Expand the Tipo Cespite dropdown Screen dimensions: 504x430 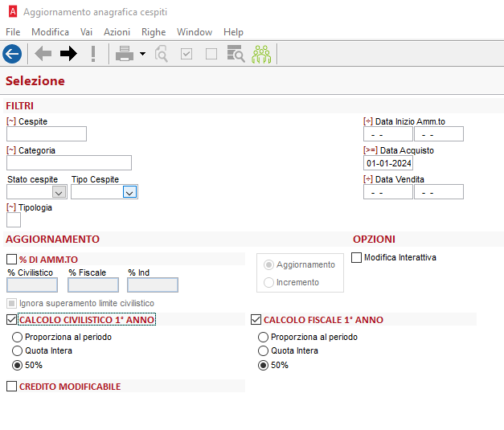coord(129,192)
